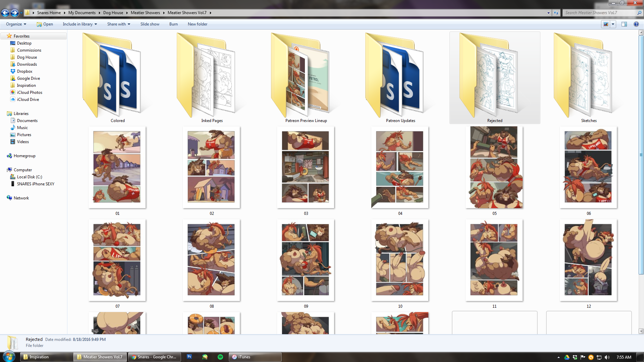Click Dog House in the breadcrumb path
This screenshot has width=644, height=362.
(x=113, y=13)
